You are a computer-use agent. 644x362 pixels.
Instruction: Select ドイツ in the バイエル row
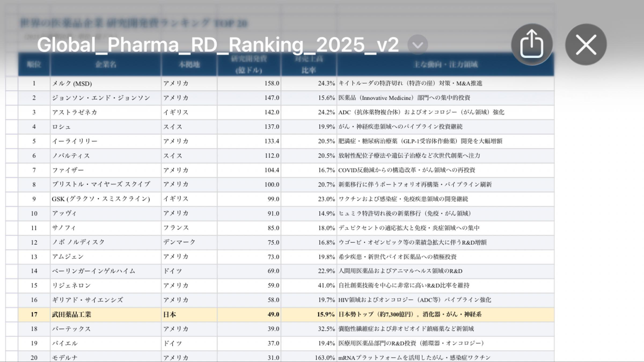pos(189,343)
